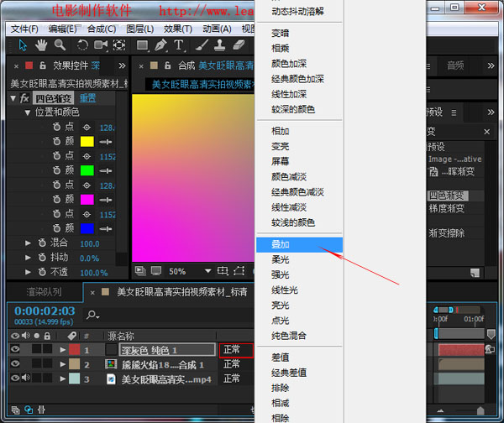Viewport: 504px width, 423px height.
Task: Open blend mode dropdown for layer 1
Action: (x=236, y=350)
